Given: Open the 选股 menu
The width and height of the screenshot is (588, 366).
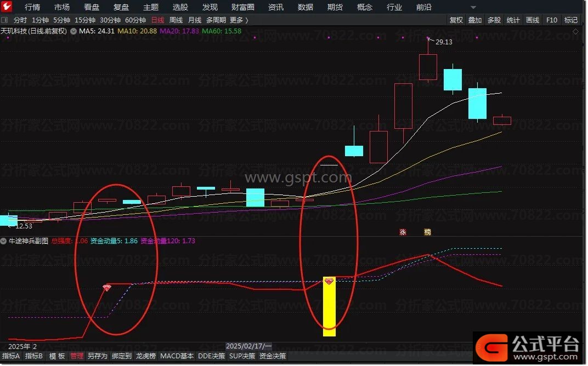Looking at the screenshot, I should click(x=180, y=8).
